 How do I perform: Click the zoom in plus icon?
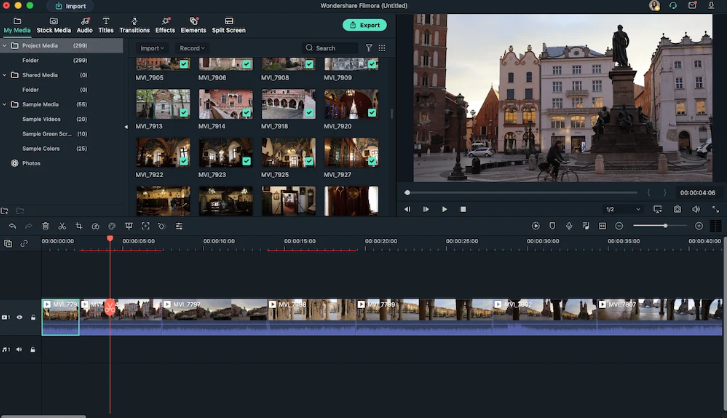699,226
